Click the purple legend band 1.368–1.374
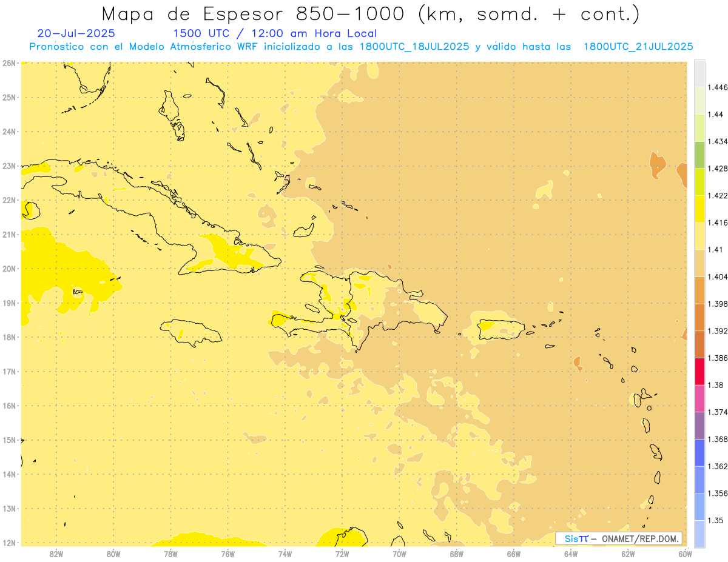The image size is (728, 562). (699, 426)
